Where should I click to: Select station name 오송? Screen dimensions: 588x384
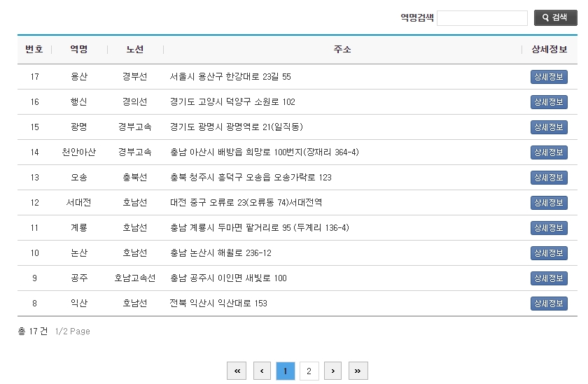click(x=79, y=177)
